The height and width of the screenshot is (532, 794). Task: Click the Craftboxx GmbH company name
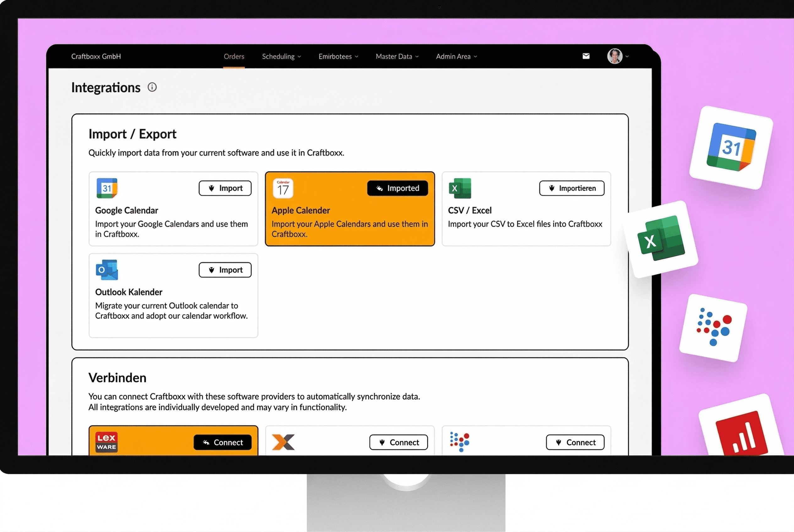point(96,57)
